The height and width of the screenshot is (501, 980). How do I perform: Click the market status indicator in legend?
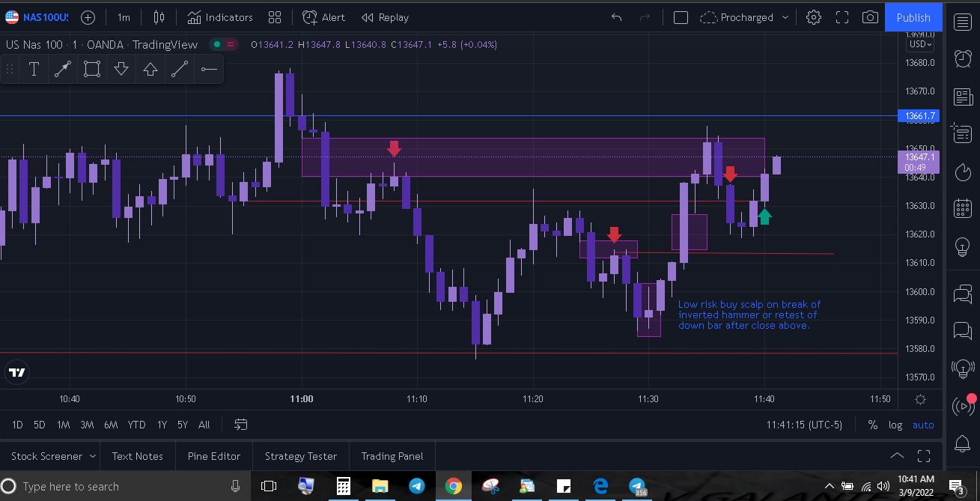217,44
